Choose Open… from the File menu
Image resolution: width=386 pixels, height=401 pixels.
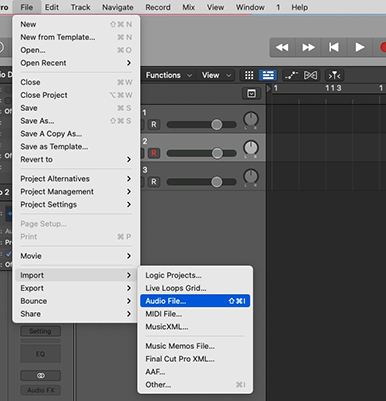point(76,50)
